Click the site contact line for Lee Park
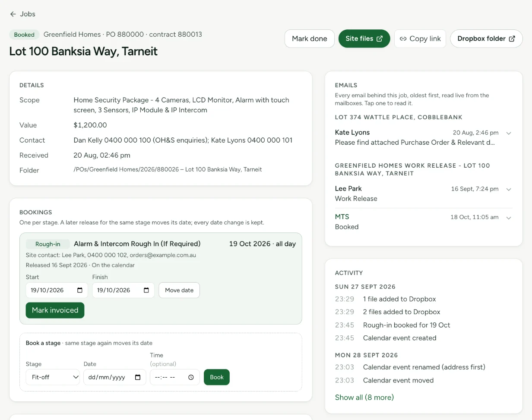The image size is (532, 420). click(x=111, y=255)
